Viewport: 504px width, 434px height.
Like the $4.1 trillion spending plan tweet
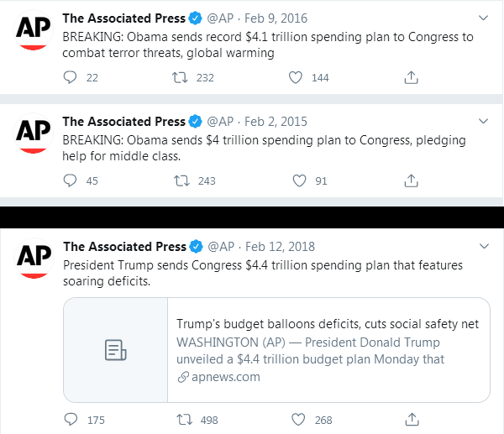tap(296, 77)
